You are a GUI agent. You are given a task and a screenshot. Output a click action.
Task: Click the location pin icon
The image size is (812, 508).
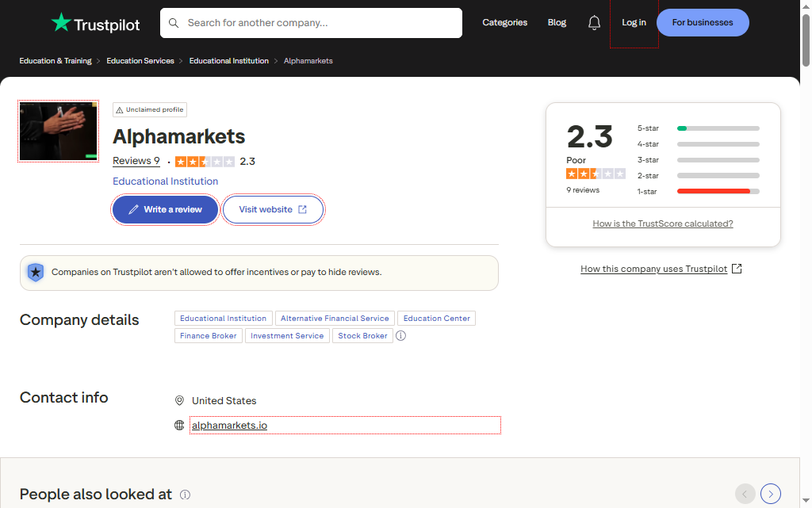tap(179, 400)
